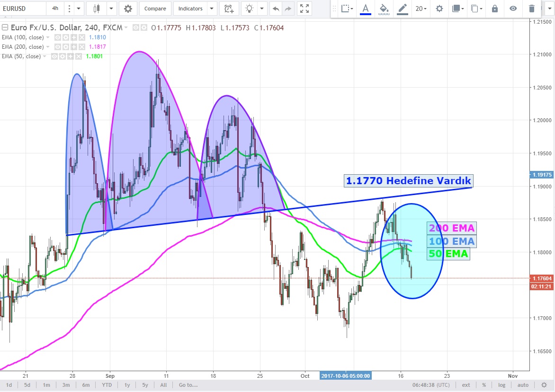This screenshot has width=555, height=392.
Task: Enter fullscreen chart mode
Action: [305, 9]
